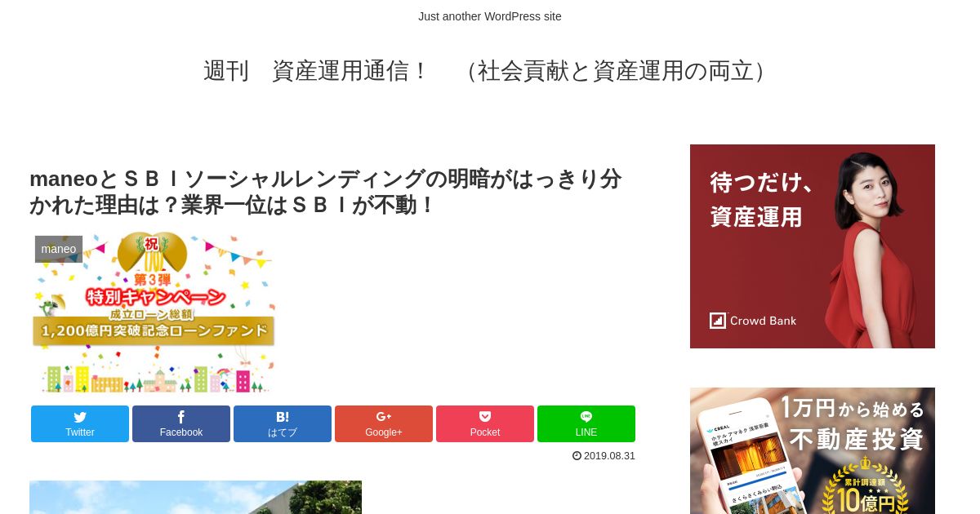This screenshot has height=514, width=980.
Task: Click the tagline Just another WordPress site
Action: pyautogui.click(x=490, y=16)
